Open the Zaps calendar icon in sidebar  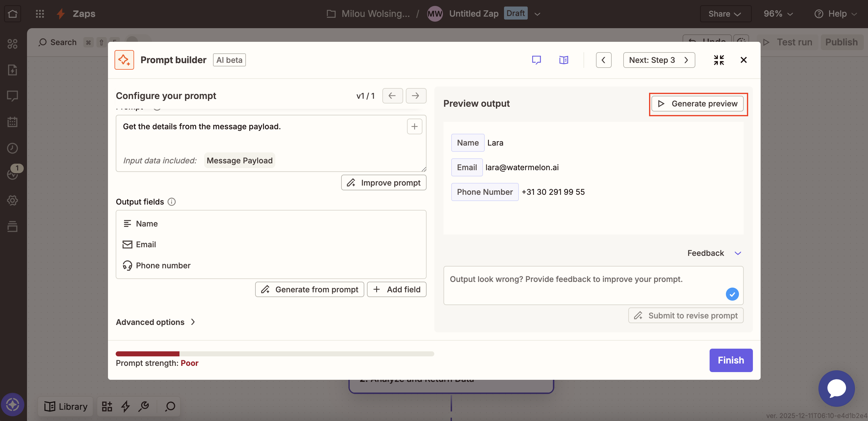12,122
